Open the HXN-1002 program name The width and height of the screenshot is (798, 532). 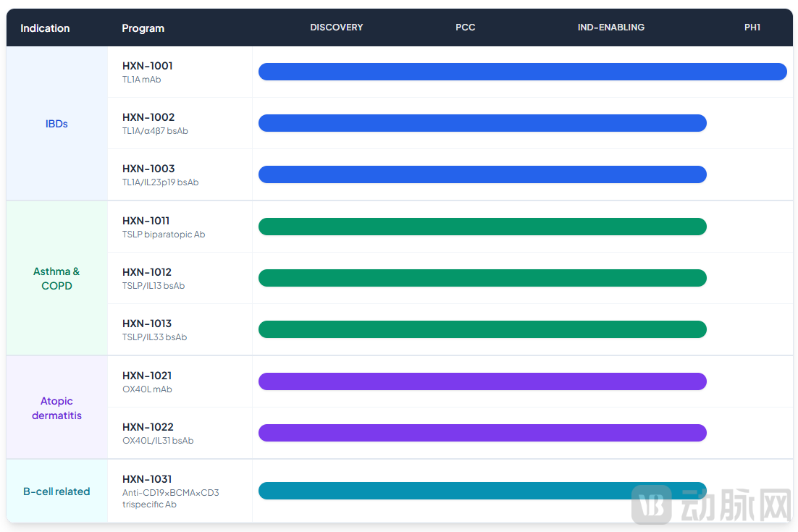(x=148, y=117)
